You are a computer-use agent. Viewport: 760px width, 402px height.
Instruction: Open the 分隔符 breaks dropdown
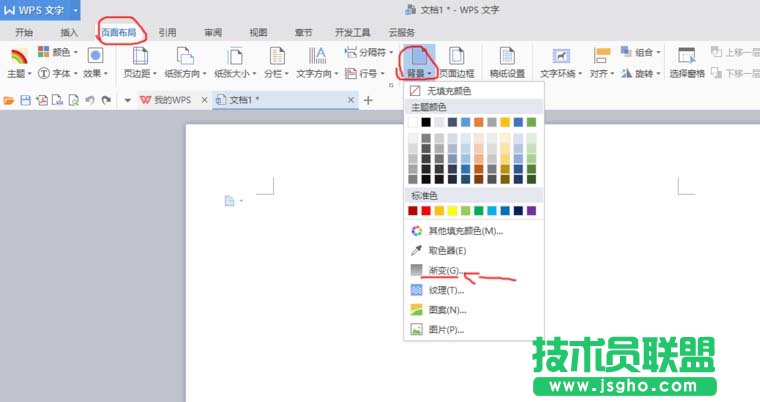click(369, 52)
